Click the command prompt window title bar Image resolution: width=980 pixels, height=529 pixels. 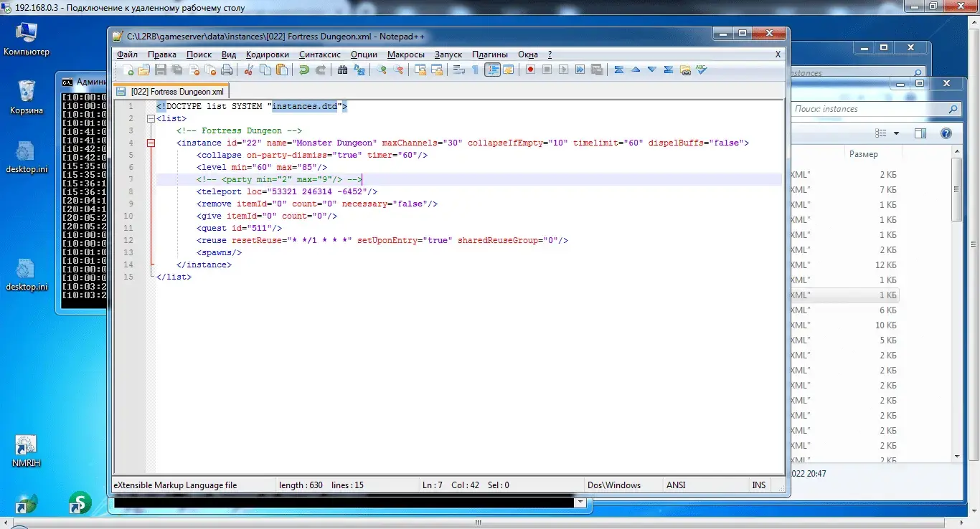[x=83, y=82]
